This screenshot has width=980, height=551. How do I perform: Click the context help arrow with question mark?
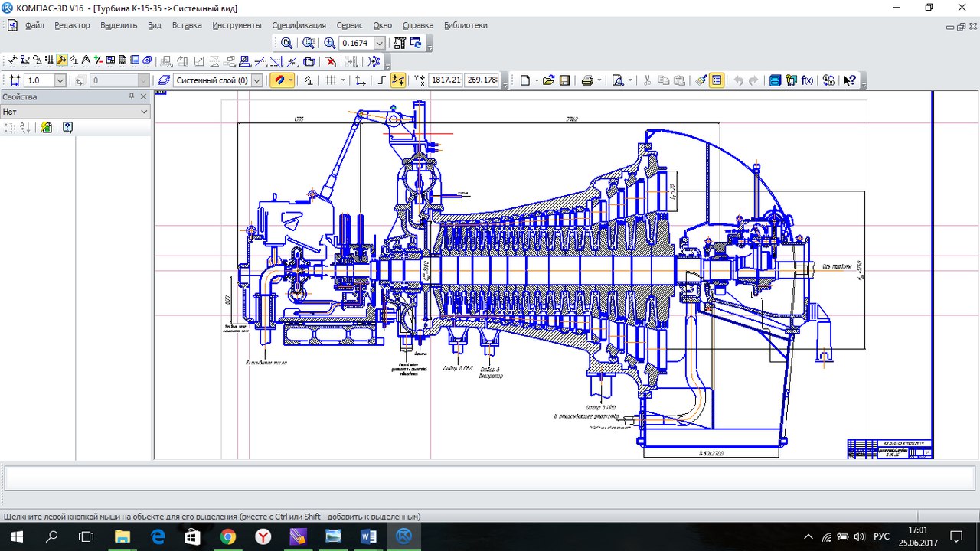[850, 80]
